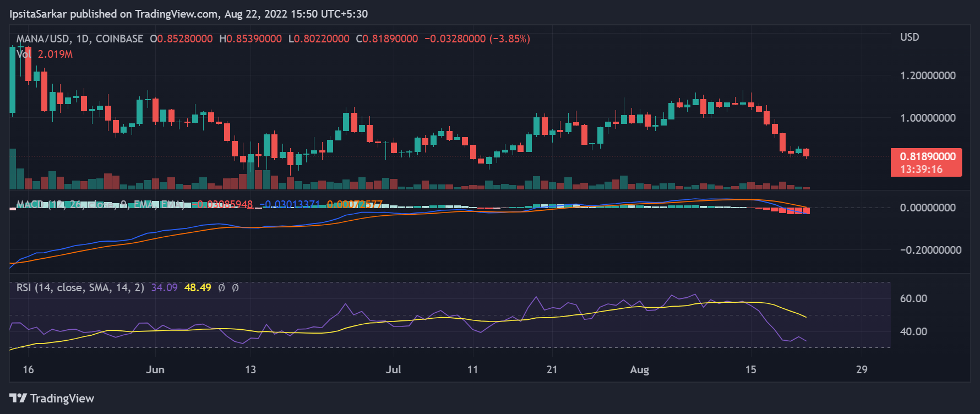This screenshot has width=980, height=414.
Task: Click the MACD 0.00000000 axis label
Action: (928, 208)
